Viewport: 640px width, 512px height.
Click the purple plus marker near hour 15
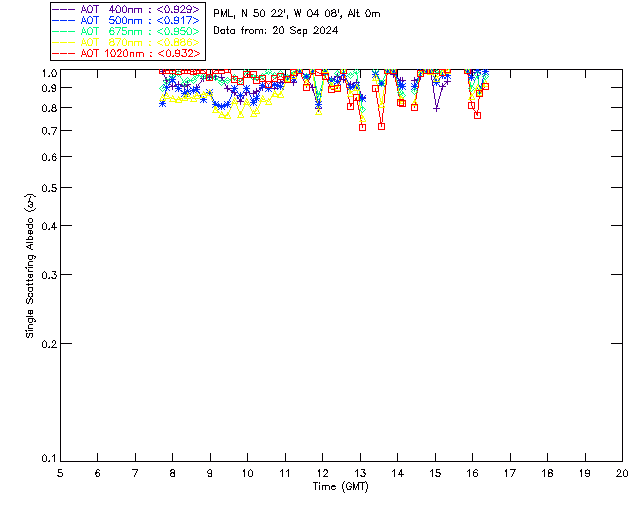tap(436, 109)
